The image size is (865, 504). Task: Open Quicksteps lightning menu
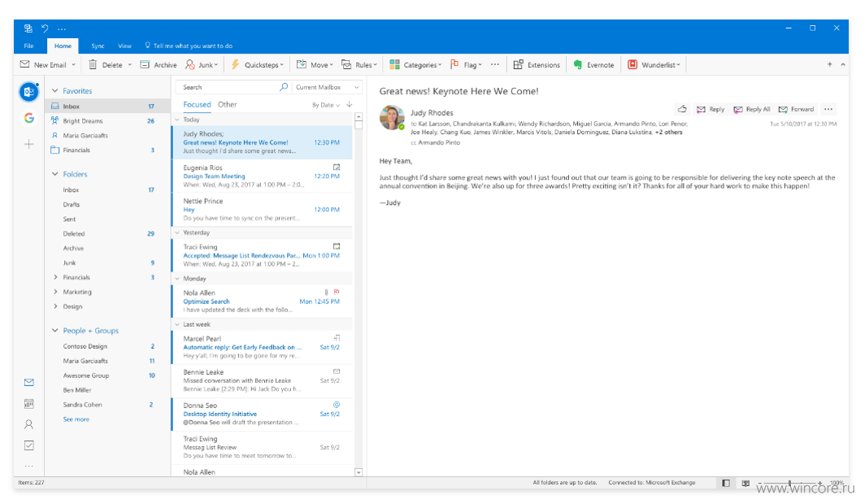click(x=257, y=64)
